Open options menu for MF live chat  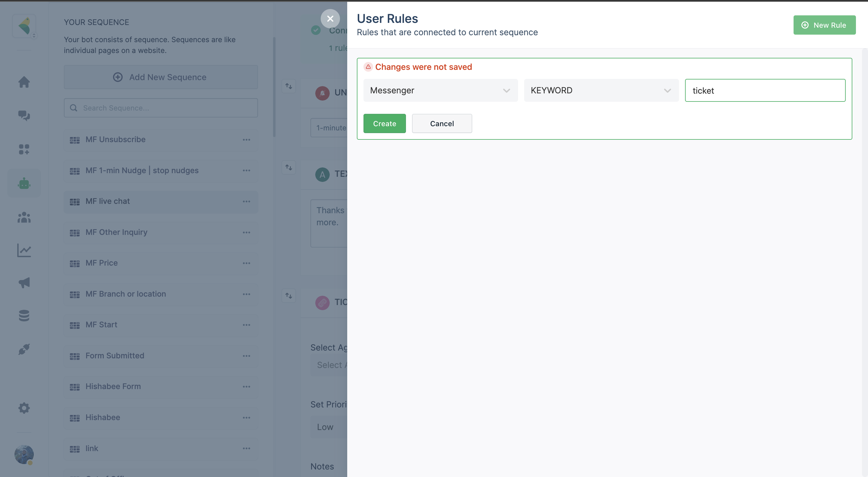pos(246,201)
